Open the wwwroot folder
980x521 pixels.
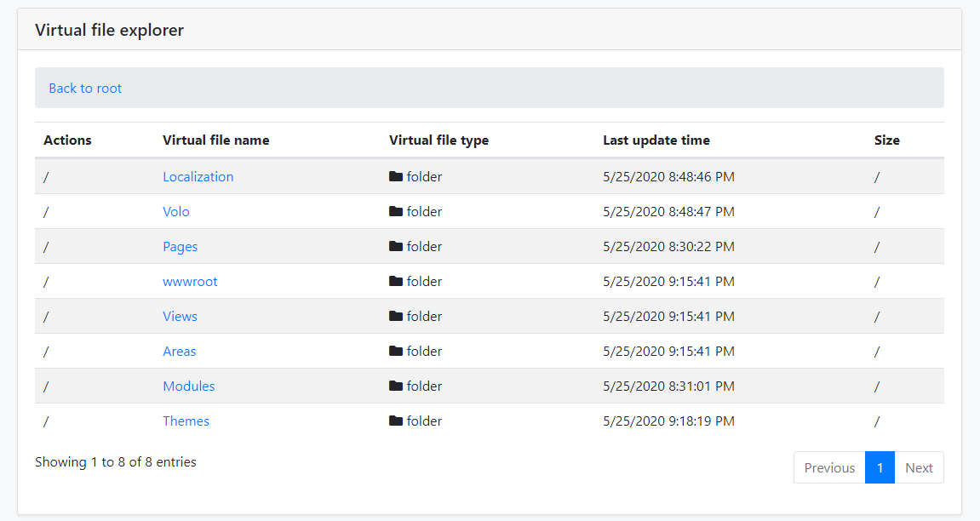(190, 281)
